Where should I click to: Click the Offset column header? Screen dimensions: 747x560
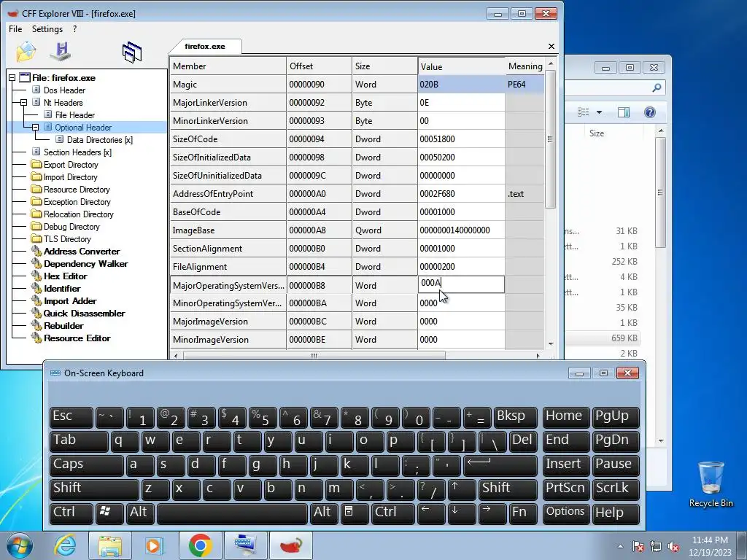pyautogui.click(x=320, y=66)
